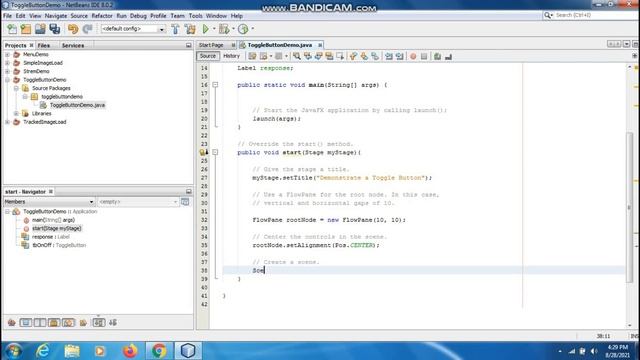Viewport: 640px width, 360px height.
Task: Open Google Chrome from the taskbar
Action: point(159,351)
